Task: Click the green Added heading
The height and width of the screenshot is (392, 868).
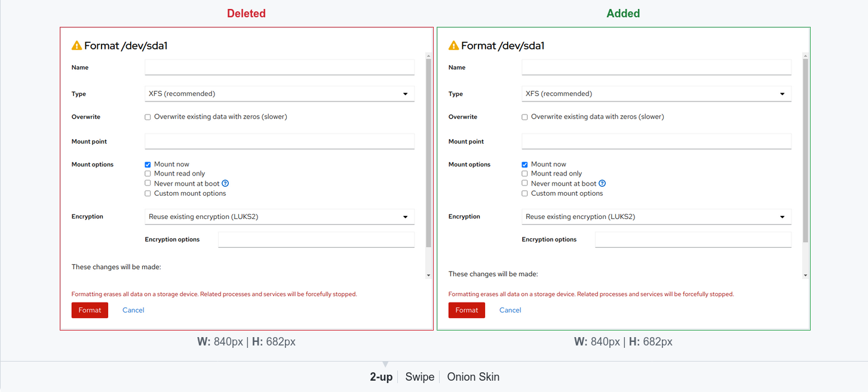Action: [623, 13]
